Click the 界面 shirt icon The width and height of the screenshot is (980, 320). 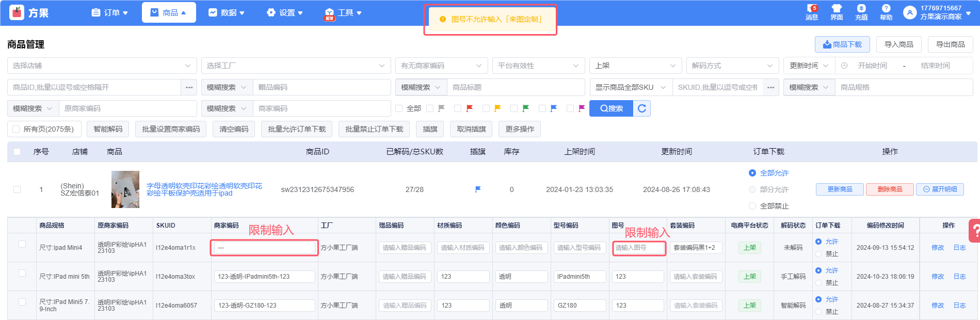(x=837, y=9)
